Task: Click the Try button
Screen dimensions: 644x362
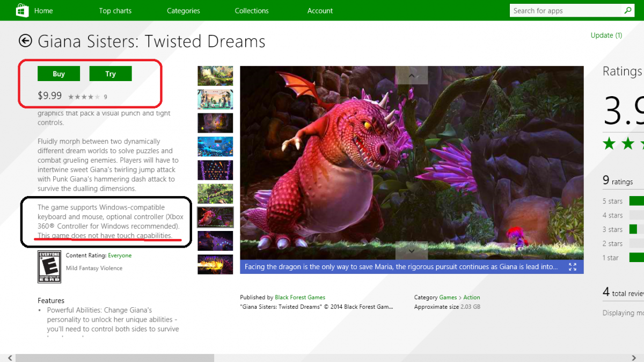Action: point(111,74)
